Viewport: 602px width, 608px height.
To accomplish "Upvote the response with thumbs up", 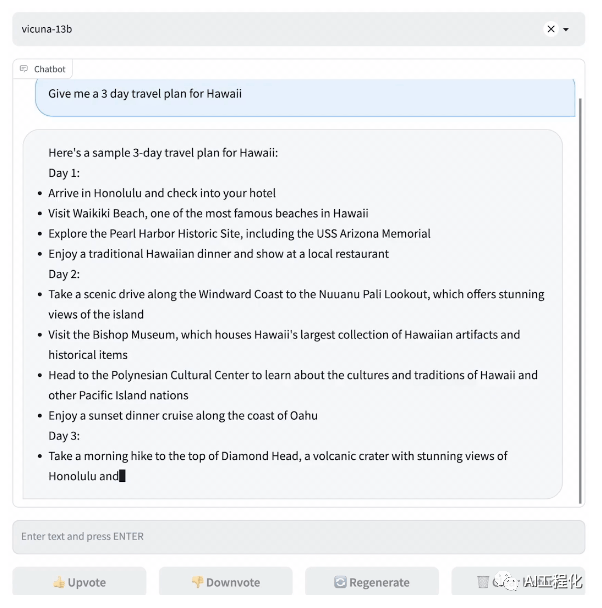I will click(x=79, y=582).
